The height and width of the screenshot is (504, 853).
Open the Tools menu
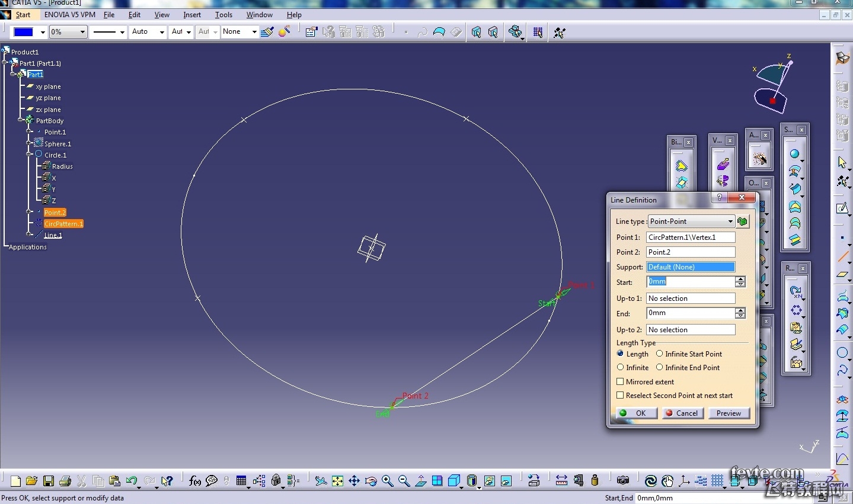223,15
